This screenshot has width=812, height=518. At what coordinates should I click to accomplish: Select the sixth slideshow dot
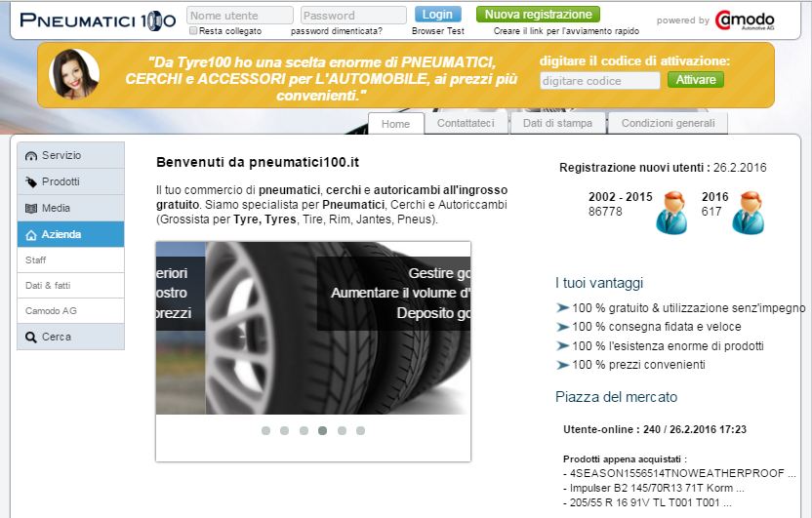click(x=360, y=430)
